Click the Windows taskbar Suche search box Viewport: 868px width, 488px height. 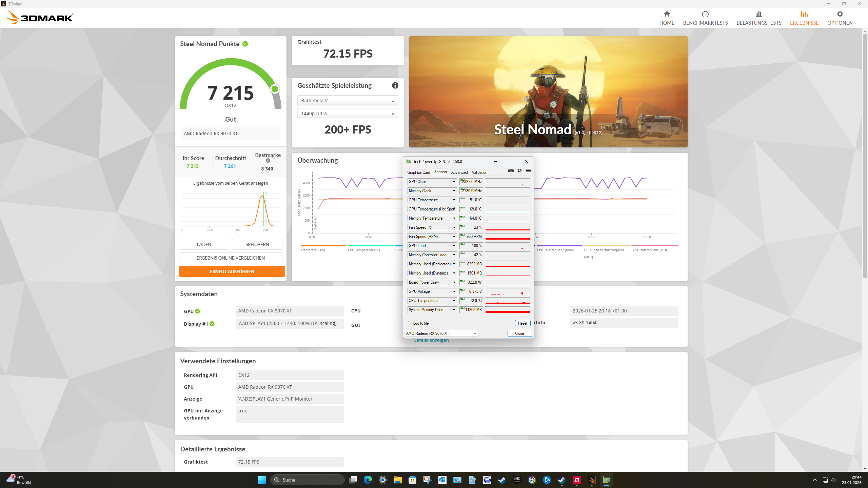pyautogui.click(x=308, y=480)
